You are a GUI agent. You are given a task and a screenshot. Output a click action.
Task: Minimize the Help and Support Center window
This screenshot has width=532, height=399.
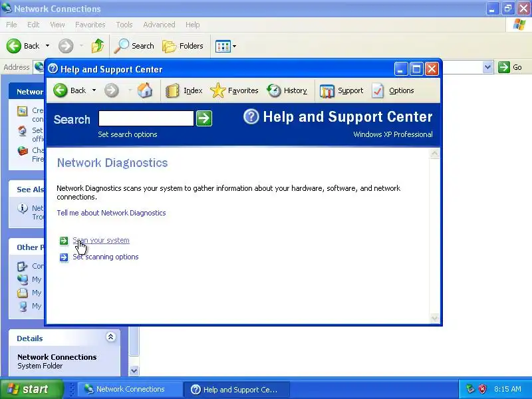click(x=400, y=69)
